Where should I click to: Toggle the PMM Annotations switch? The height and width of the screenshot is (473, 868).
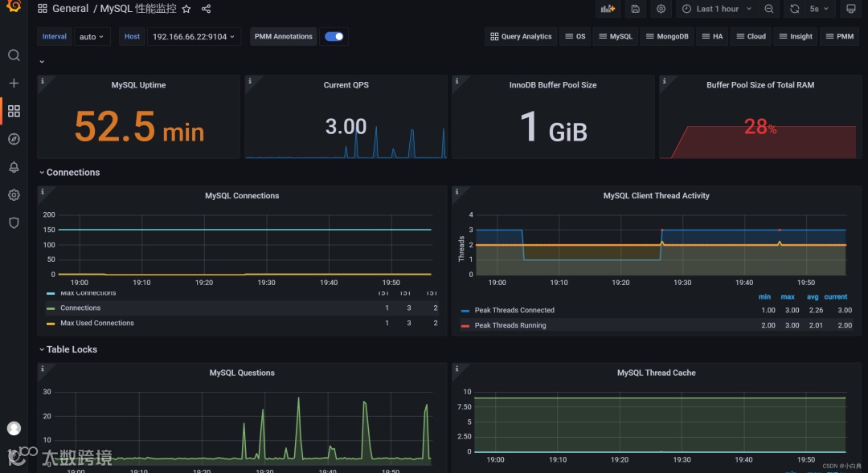(x=334, y=36)
